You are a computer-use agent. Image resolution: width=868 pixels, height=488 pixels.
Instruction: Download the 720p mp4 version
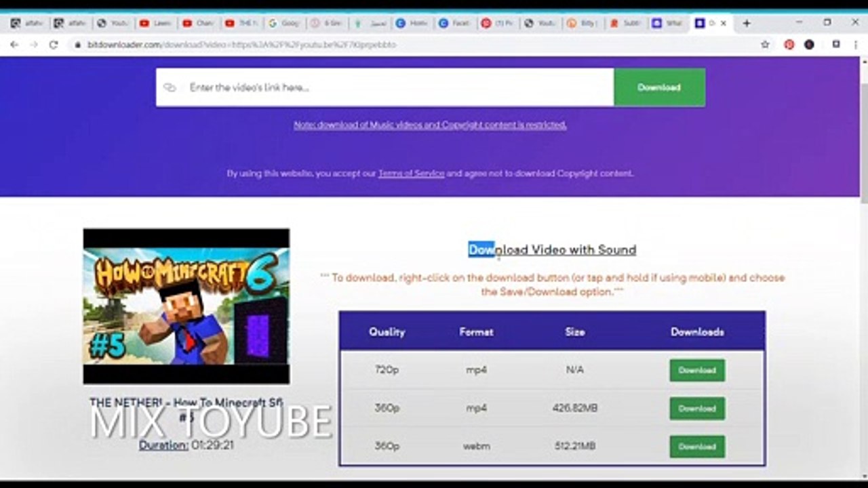coord(697,371)
